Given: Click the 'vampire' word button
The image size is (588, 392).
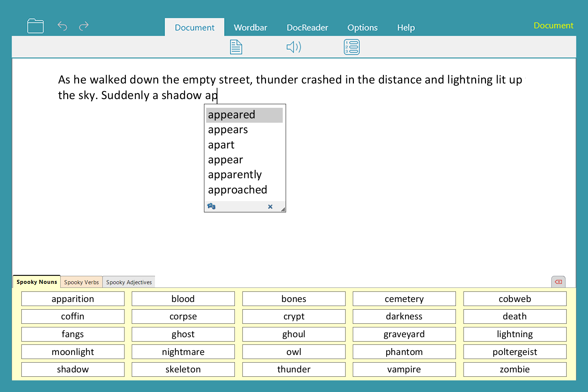Looking at the screenshot, I should [404, 369].
